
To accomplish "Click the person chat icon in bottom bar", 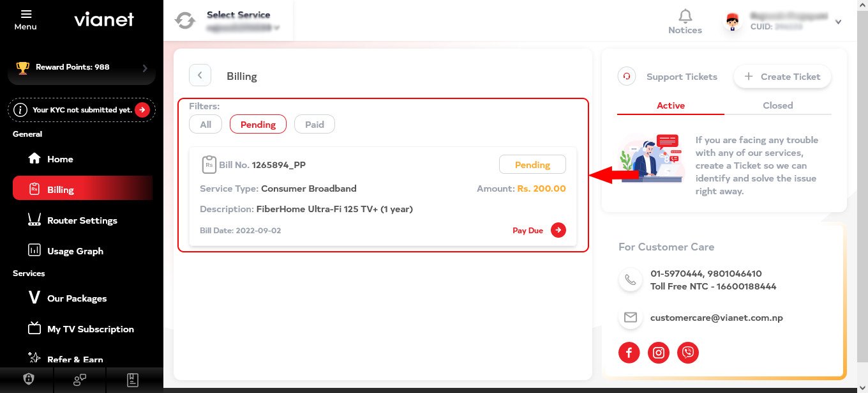I will [x=80, y=380].
